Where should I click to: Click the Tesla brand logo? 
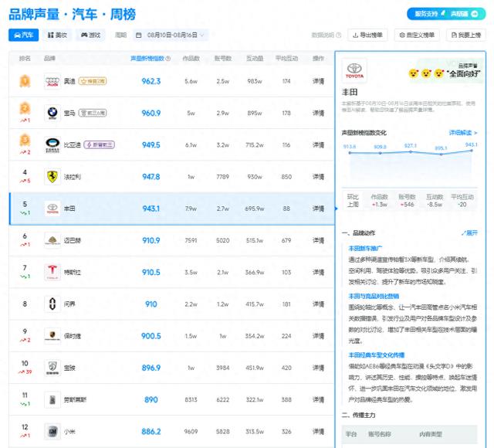52,272
